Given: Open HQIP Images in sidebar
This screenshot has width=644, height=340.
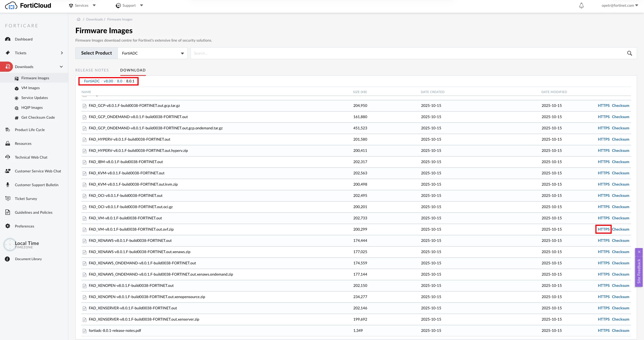Looking at the screenshot, I should coord(32,108).
